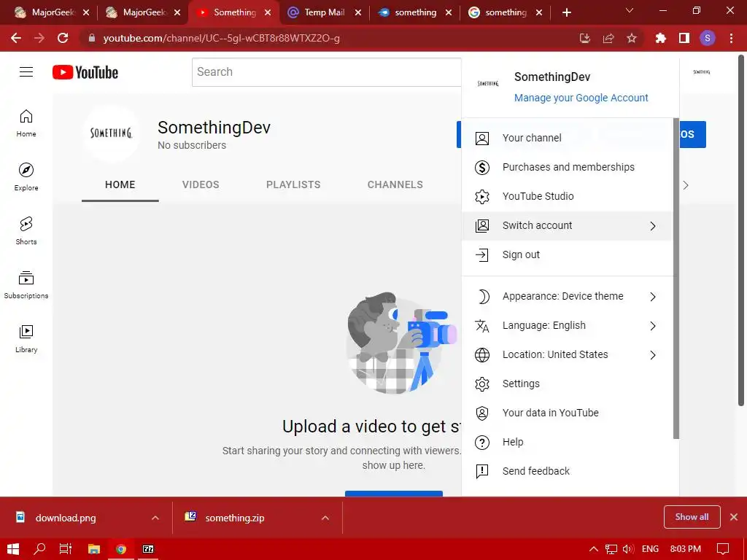
Task: Open File Explorer from taskbar
Action: tap(94, 549)
